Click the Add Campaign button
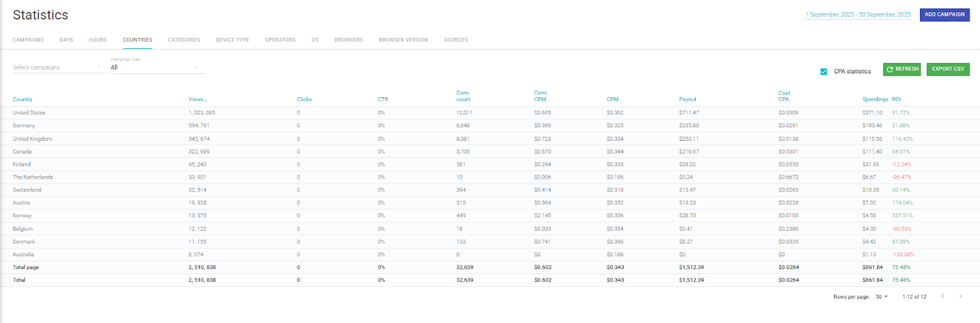 (944, 15)
